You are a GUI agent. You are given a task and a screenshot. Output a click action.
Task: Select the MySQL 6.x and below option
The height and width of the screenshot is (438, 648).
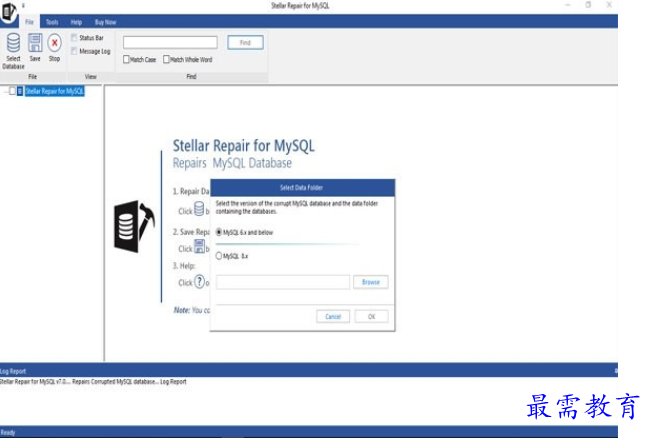coord(219,232)
